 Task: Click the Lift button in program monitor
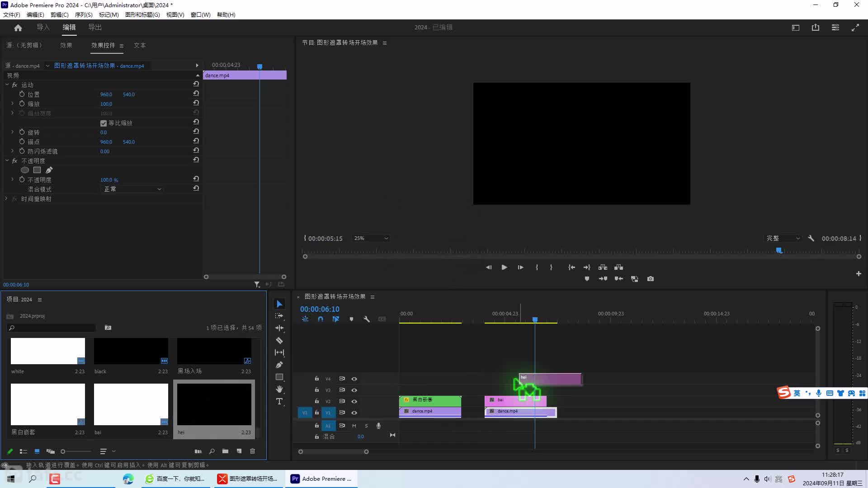click(603, 267)
